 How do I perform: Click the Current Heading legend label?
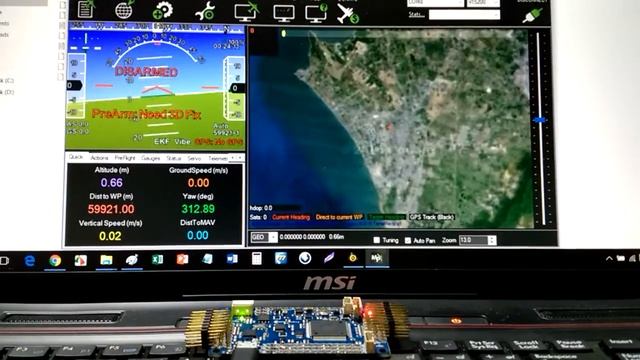point(291,217)
